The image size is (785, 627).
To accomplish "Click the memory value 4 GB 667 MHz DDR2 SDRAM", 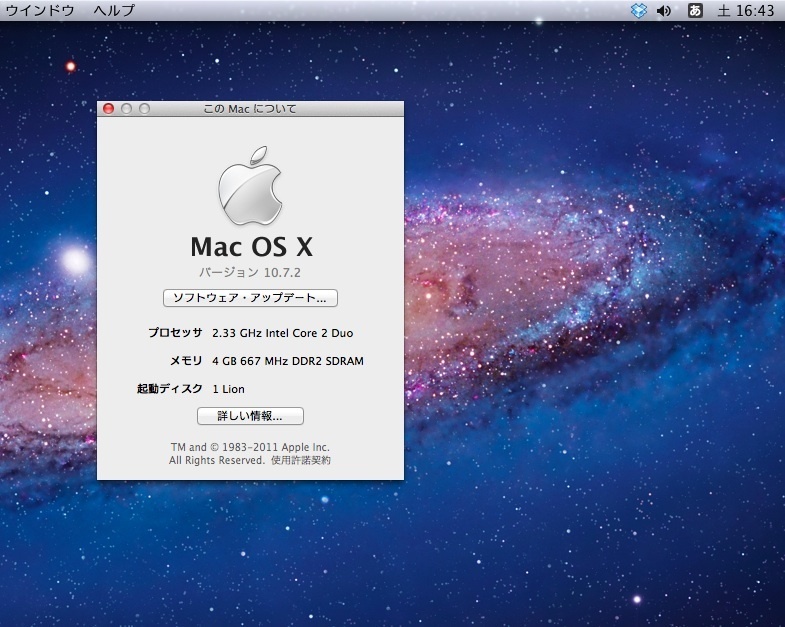I will pyautogui.click(x=288, y=361).
